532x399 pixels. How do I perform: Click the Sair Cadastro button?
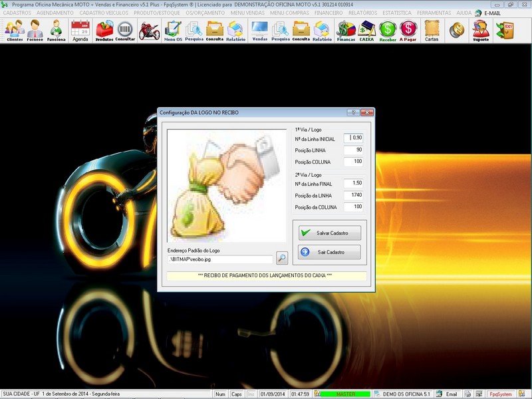[x=329, y=252]
